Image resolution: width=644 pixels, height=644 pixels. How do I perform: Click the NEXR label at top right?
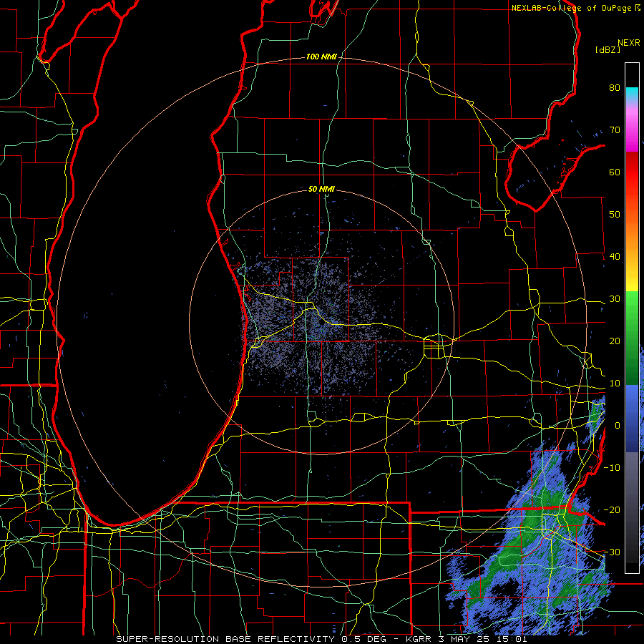[629, 43]
